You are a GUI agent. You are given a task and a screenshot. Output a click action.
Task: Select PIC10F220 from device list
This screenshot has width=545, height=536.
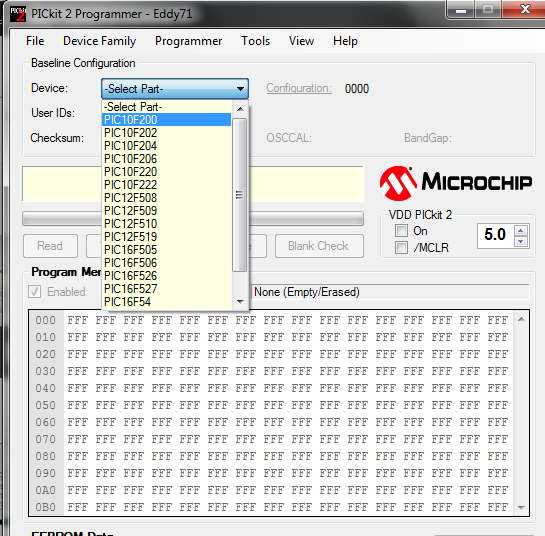point(166,172)
